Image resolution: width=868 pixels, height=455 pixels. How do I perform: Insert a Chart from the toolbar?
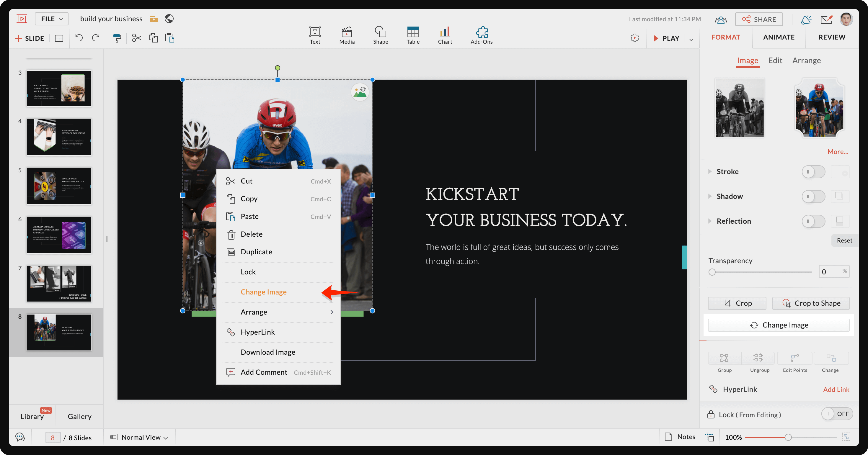coord(445,35)
